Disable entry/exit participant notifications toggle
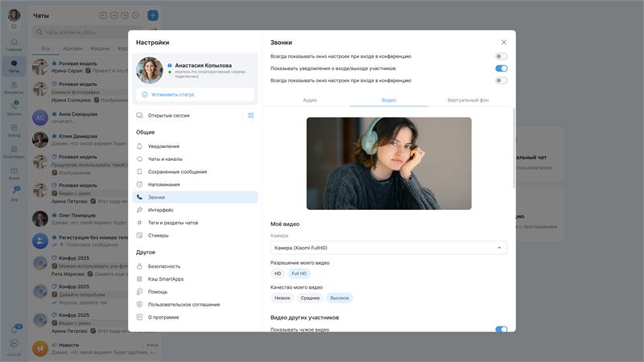The height and width of the screenshot is (362, 644). (501, 68)
